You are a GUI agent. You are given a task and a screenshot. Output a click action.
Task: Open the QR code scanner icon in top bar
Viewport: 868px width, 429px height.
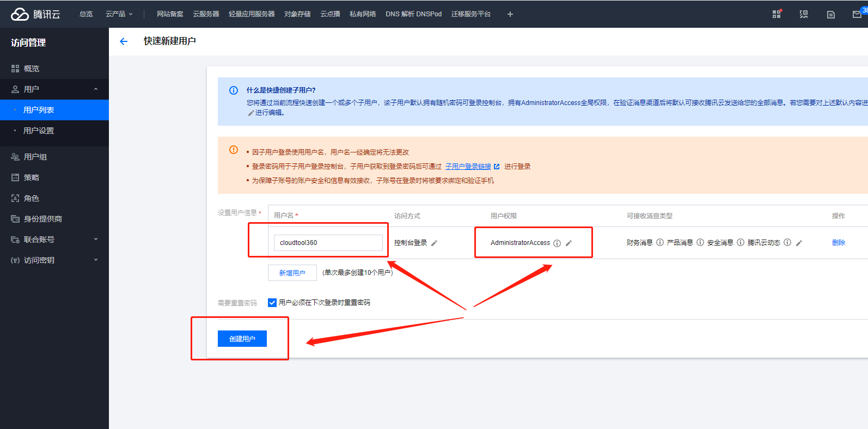803,15
